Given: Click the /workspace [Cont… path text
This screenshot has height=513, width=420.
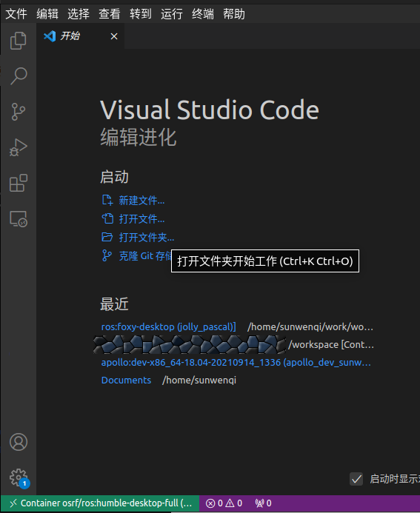Looking at the screenshot, I should [331, 344].
